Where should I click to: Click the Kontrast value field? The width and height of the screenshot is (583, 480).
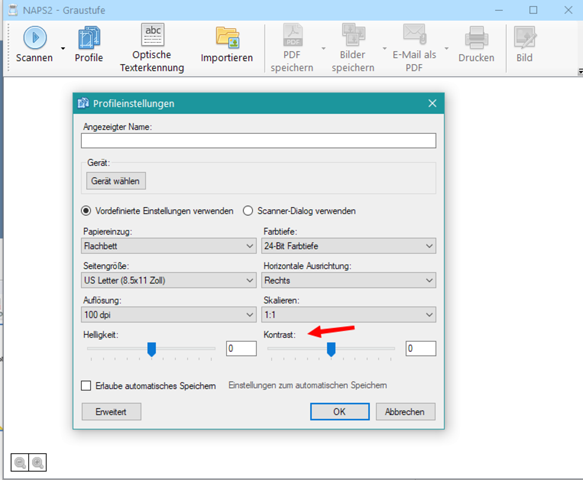pyautogui.click(x=421, y=349)
